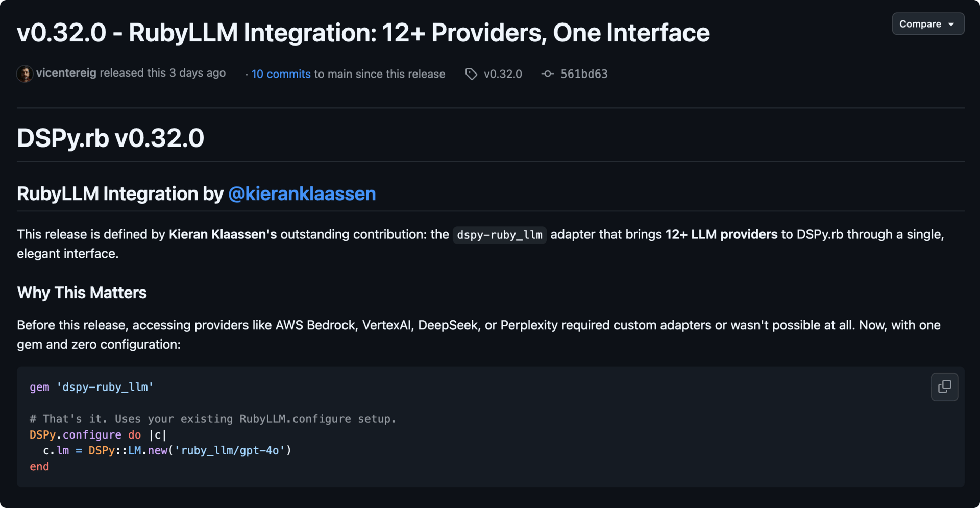Click the gem 'dspy-ruby_llm' code line
980x508 pixels.
tap(91, 387)
